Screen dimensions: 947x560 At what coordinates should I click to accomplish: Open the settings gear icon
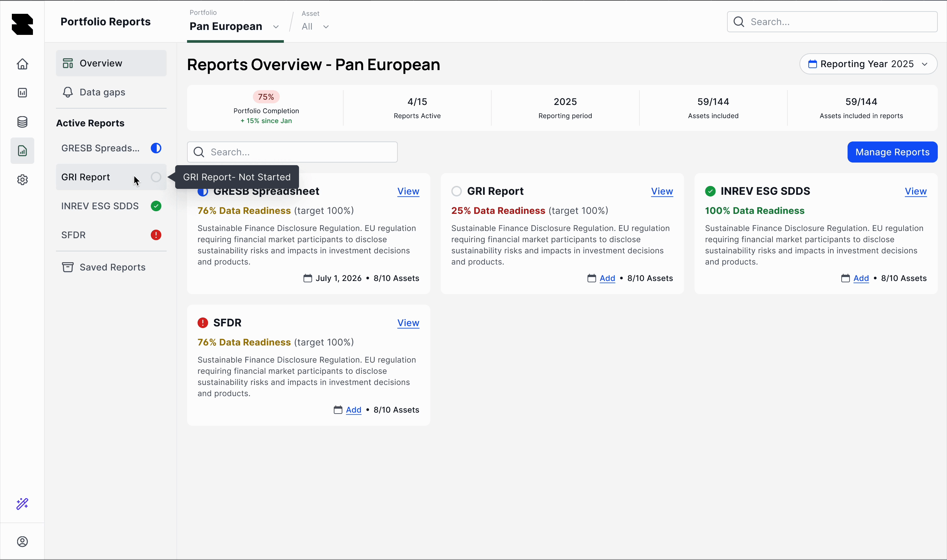[x=22, y=180]
